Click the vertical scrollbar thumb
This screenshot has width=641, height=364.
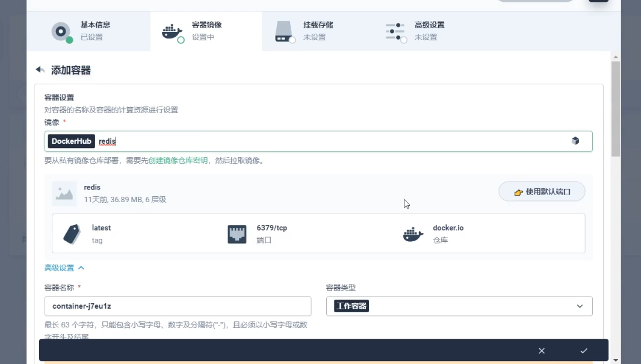point(616,109)
